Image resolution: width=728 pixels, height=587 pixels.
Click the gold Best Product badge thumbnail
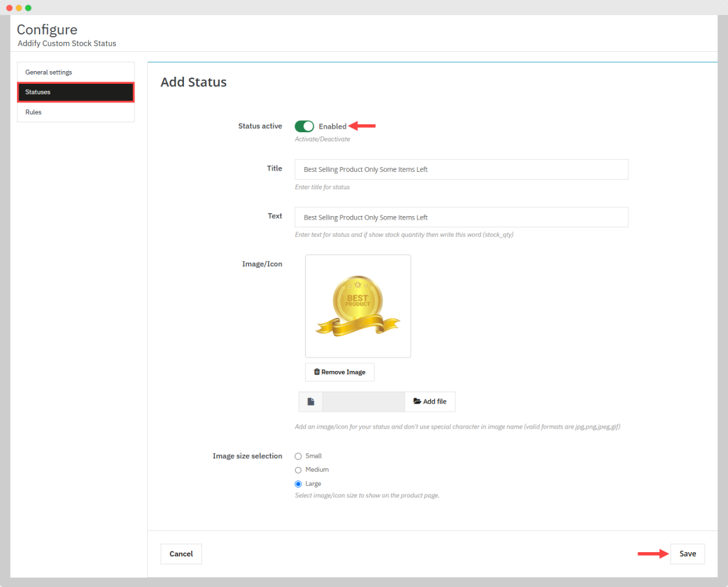(x=358, y=306)
